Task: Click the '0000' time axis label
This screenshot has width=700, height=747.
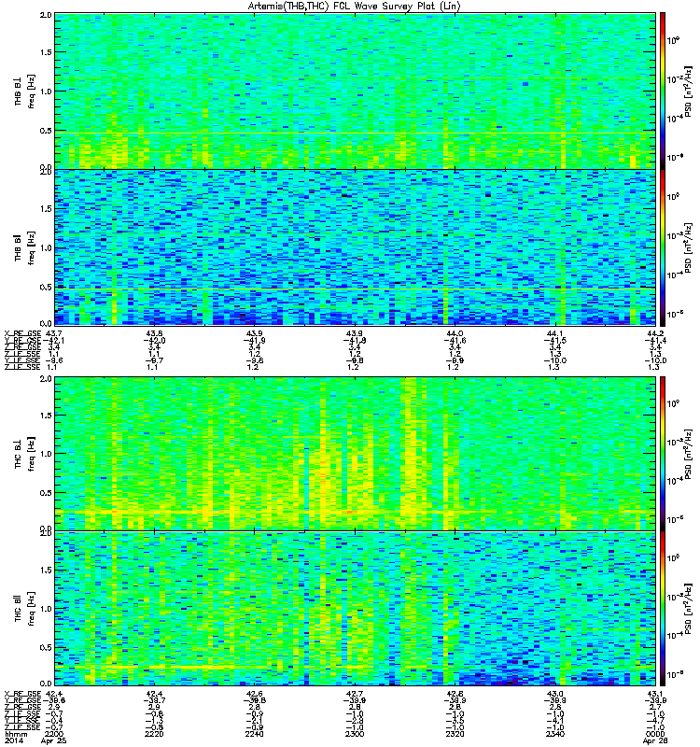Action: [x=655, y=734]
